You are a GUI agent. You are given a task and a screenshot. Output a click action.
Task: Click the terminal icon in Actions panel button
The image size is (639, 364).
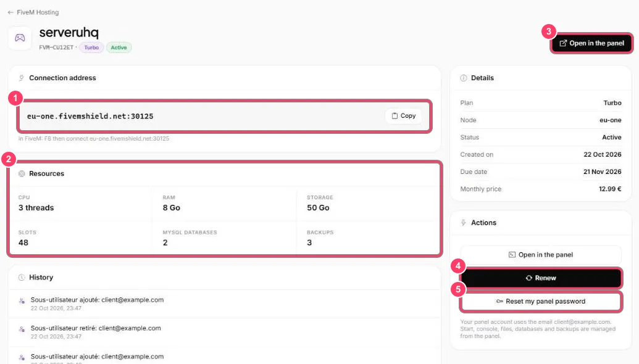512,255
